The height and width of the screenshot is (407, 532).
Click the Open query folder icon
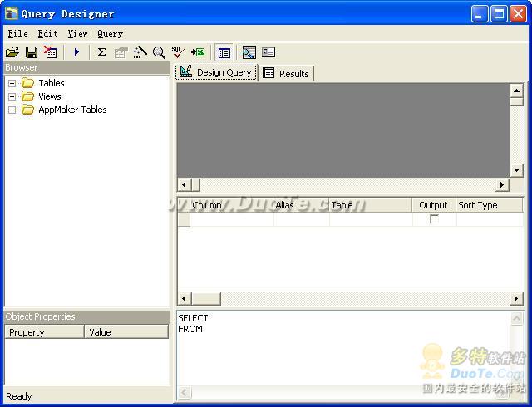pyautogui.click(x=12, y=52)
